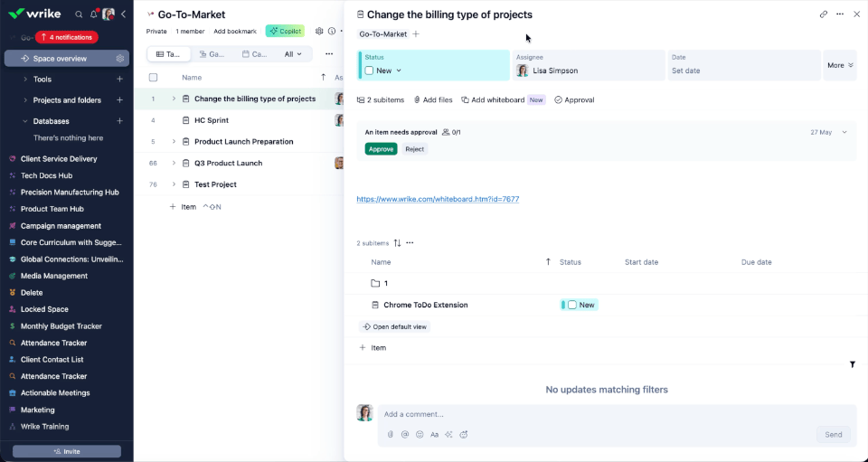The image size is (868, 462).
Task: Open text formatting Aa in comment box
Action: coord(435,434)
